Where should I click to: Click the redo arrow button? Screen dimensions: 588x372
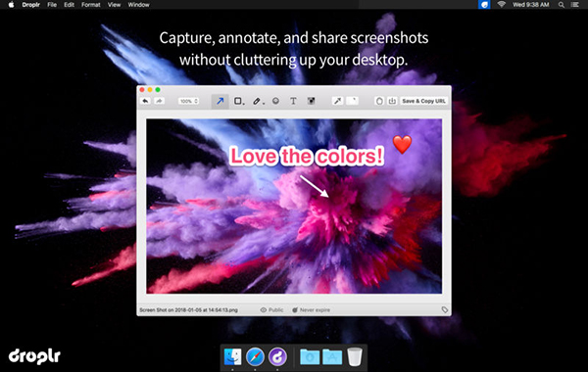pyautogui.click(x=159, y=101)
